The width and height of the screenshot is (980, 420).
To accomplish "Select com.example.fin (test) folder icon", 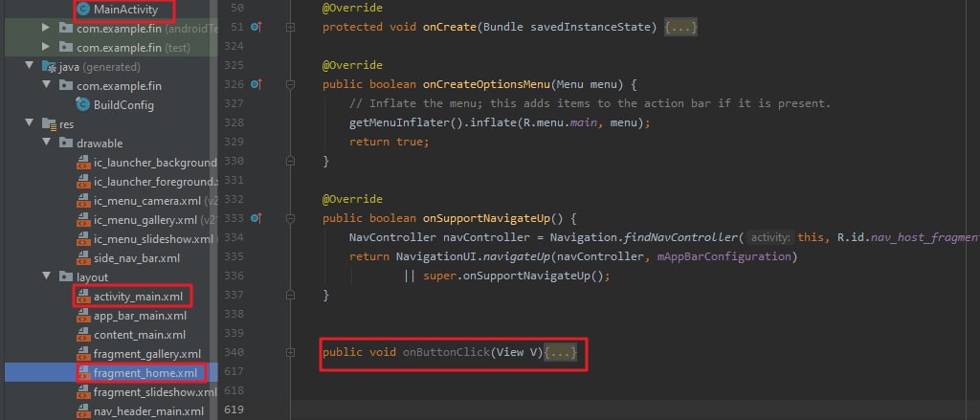I will click(66, 47).
